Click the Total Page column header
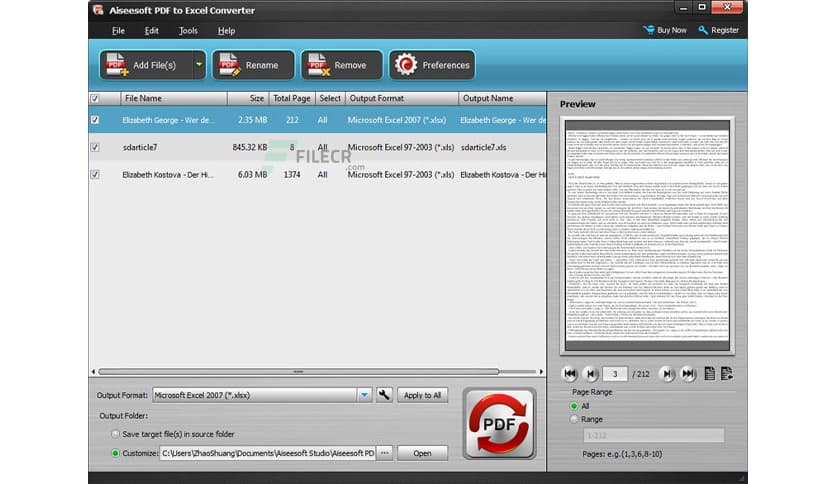836x484 pixels. (292, 99)
